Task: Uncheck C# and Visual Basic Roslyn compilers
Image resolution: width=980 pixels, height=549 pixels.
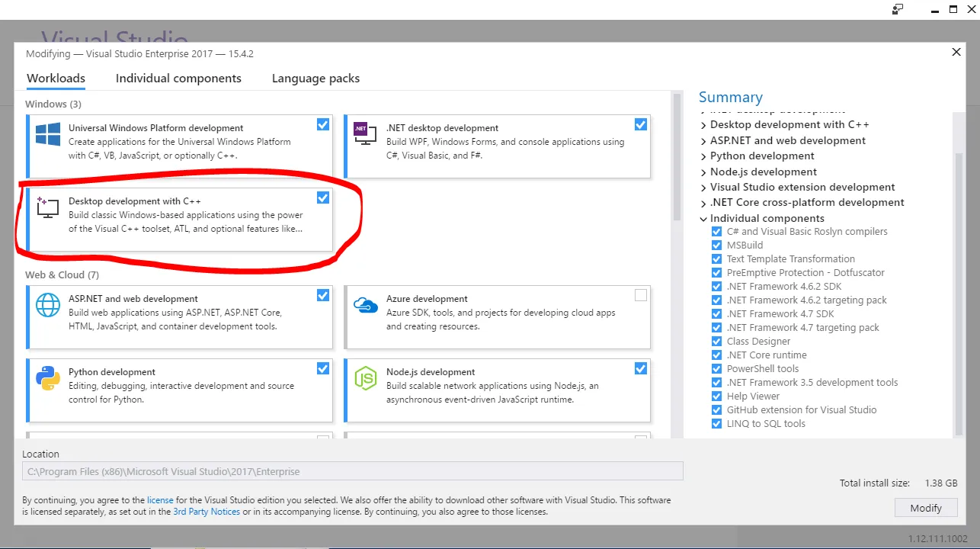Action: click(716, 232)
